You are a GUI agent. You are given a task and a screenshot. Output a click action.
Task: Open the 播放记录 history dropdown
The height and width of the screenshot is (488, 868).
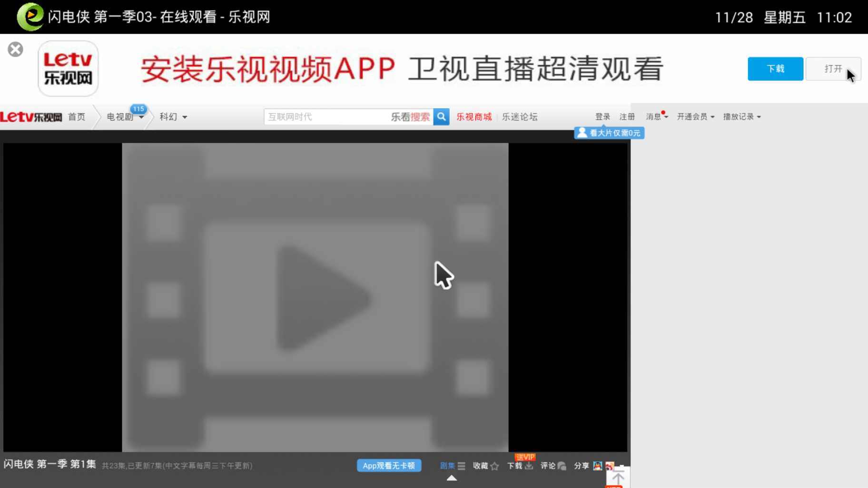click(x=741, y=117)
